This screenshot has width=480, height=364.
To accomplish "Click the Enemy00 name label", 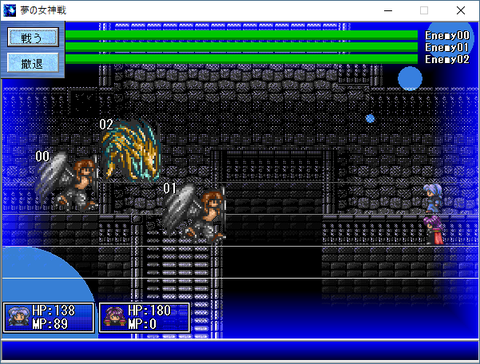I will [447, 35].
